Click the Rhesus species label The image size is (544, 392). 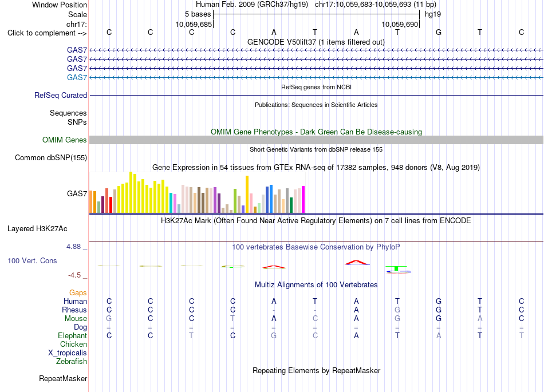pyautogui.click(x=74, y=310)
